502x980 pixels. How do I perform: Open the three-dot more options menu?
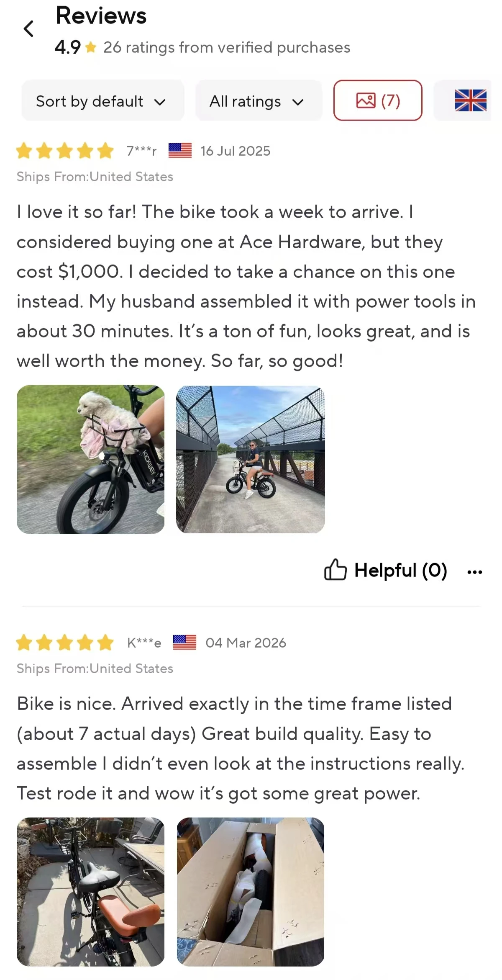pos(474,571)
